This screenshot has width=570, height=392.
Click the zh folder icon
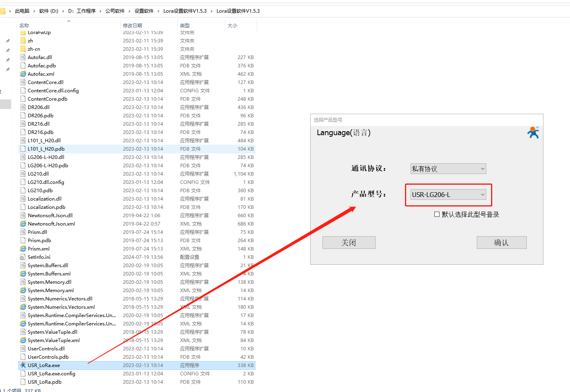coord(23,40)
